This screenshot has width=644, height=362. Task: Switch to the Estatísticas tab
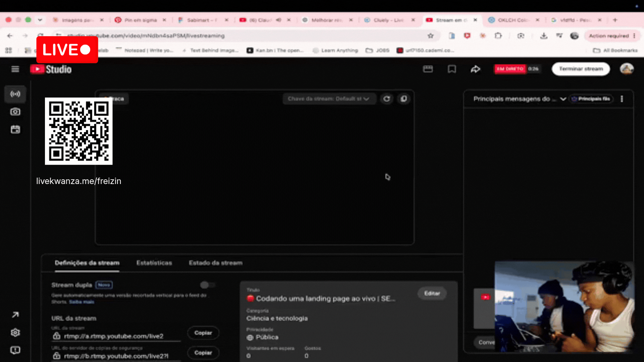coord(154,263)
